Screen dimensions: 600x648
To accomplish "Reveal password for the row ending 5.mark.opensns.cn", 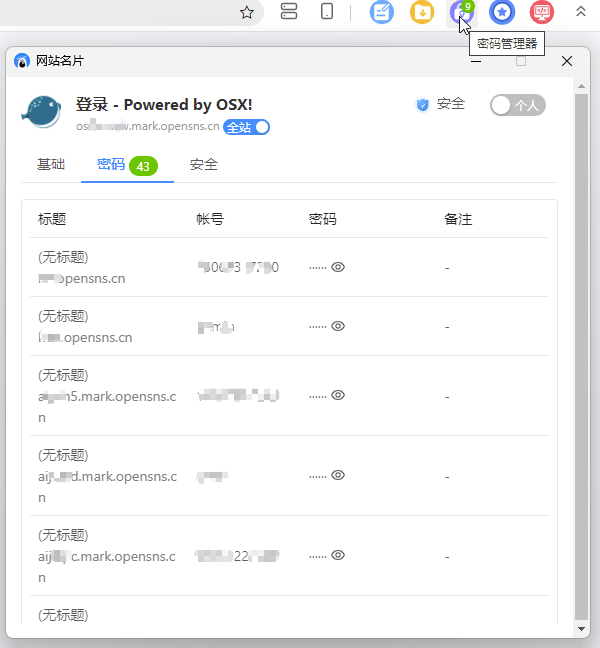I will pos(338,395).
